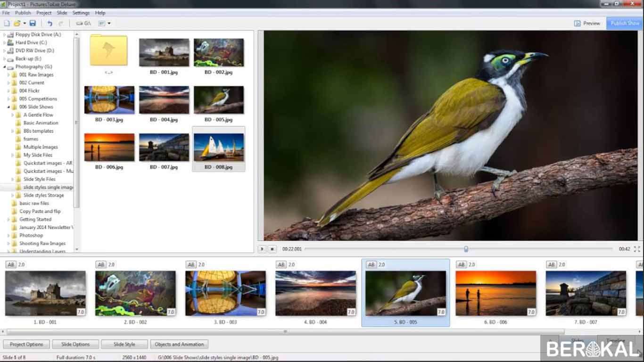Viewport: 644px width, 362px height.
Task: Click the 2560 x 1440 status bar text
Action: 134,358
